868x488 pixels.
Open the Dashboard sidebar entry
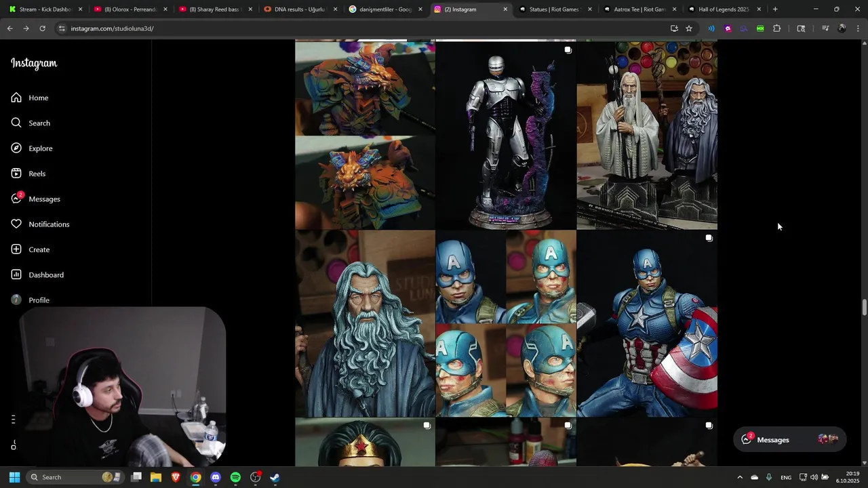37,274
